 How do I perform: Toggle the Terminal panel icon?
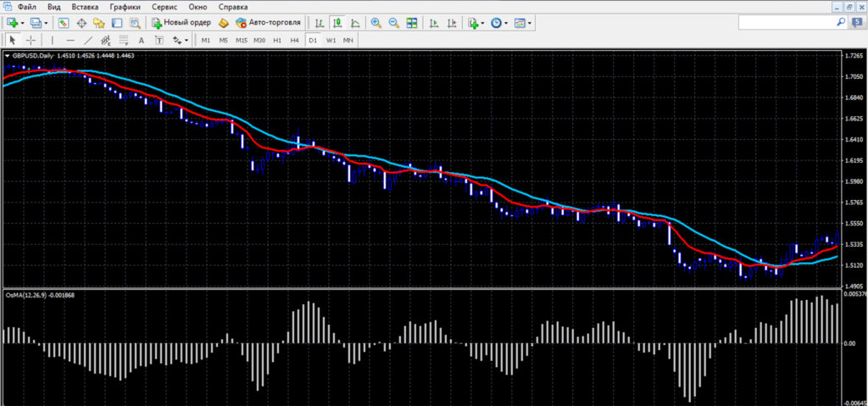(x=117, y=23)
